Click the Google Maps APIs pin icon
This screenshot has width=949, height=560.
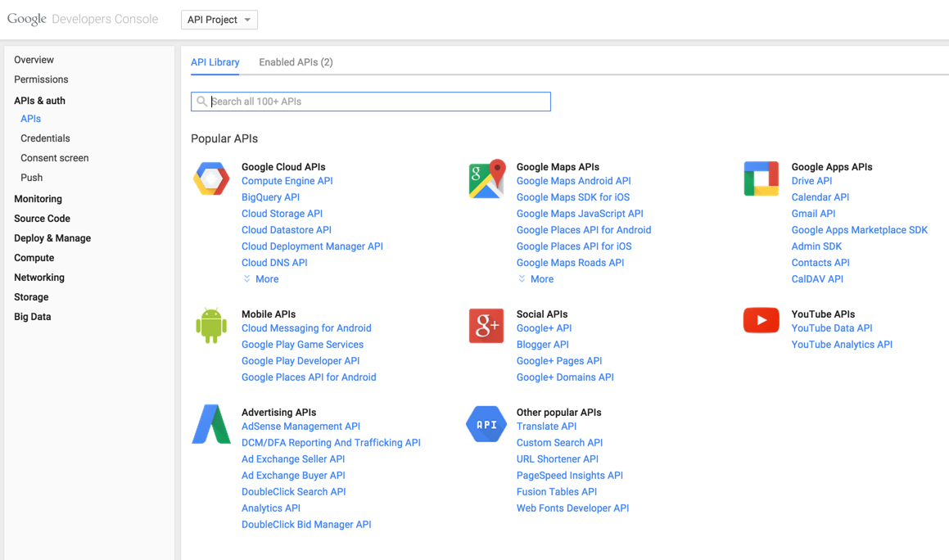click(x=486, y=177)
